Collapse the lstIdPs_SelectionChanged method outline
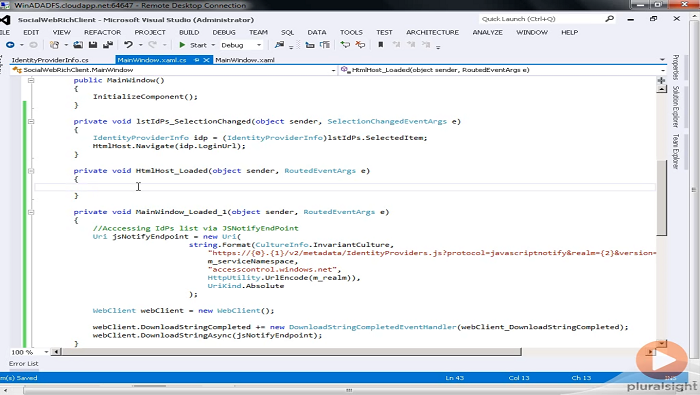The width and height of the screenshot is (700, 395). click(31, 121)
